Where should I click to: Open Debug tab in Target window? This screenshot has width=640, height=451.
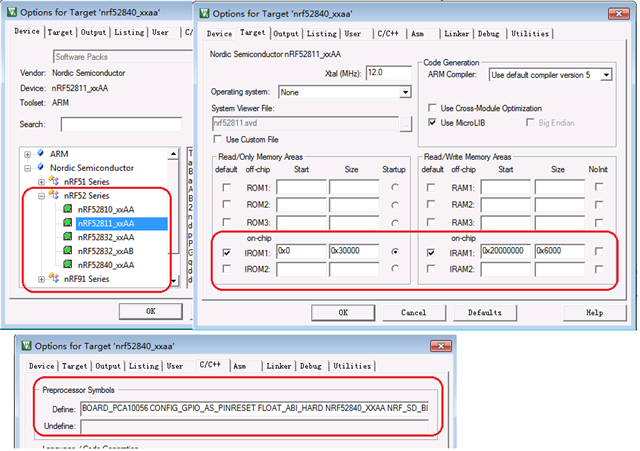pyautogui.click(x=488, y=34)
